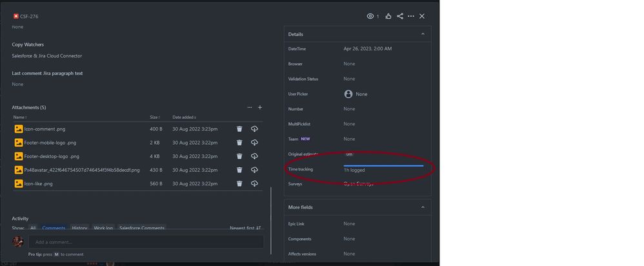Add attachment with the plus icon

point(259,107)
